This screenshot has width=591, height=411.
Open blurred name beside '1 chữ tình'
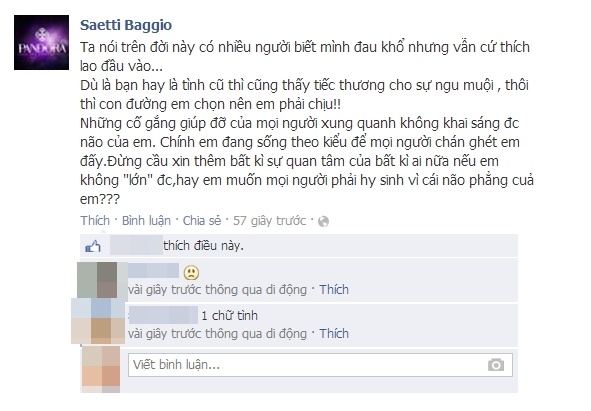point(163,315)
